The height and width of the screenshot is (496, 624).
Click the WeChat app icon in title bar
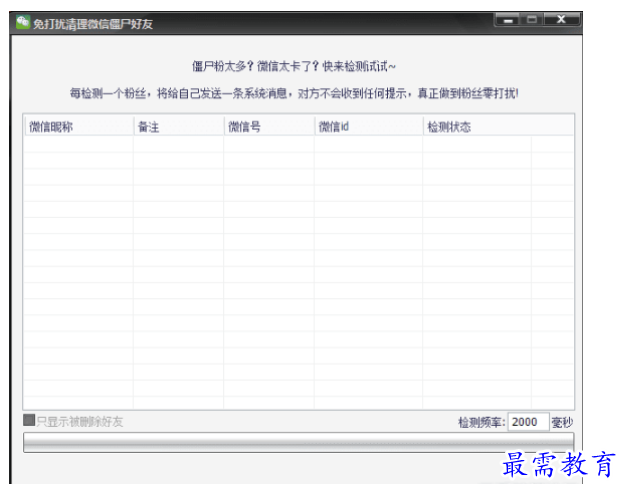tap(23, 22)
